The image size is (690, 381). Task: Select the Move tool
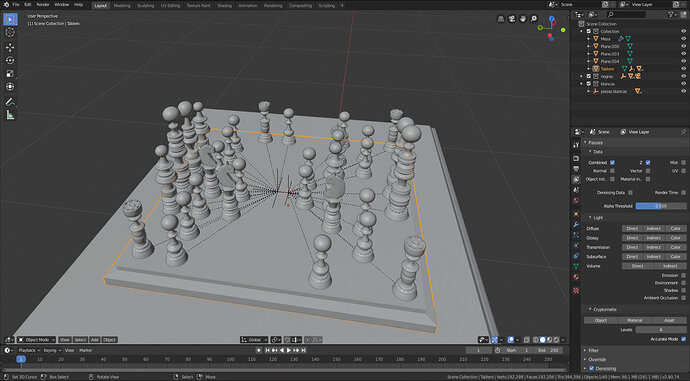point(10,47)
